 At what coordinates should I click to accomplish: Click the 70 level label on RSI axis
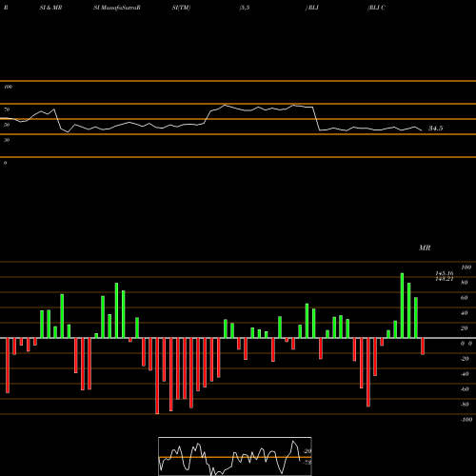(x=7, y=109)
